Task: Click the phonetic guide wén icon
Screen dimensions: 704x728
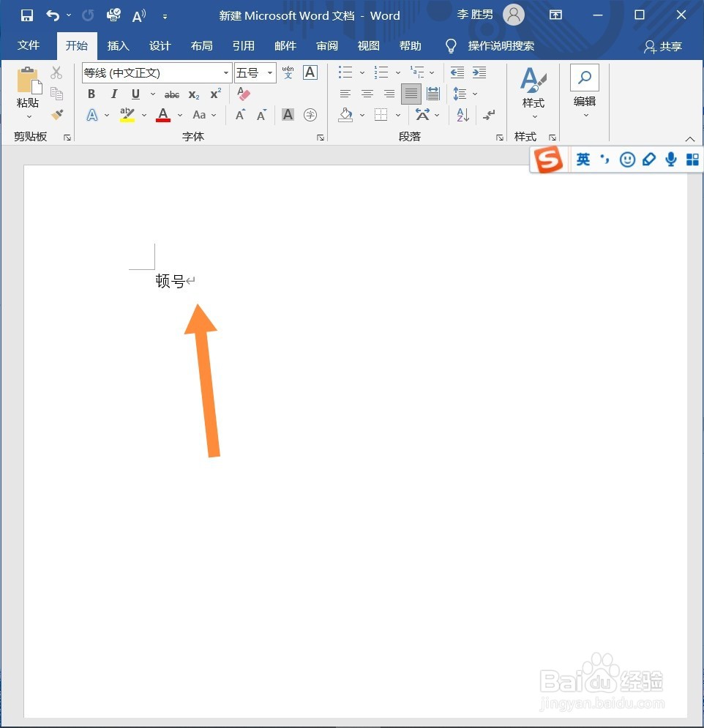Action: (288, 72)
